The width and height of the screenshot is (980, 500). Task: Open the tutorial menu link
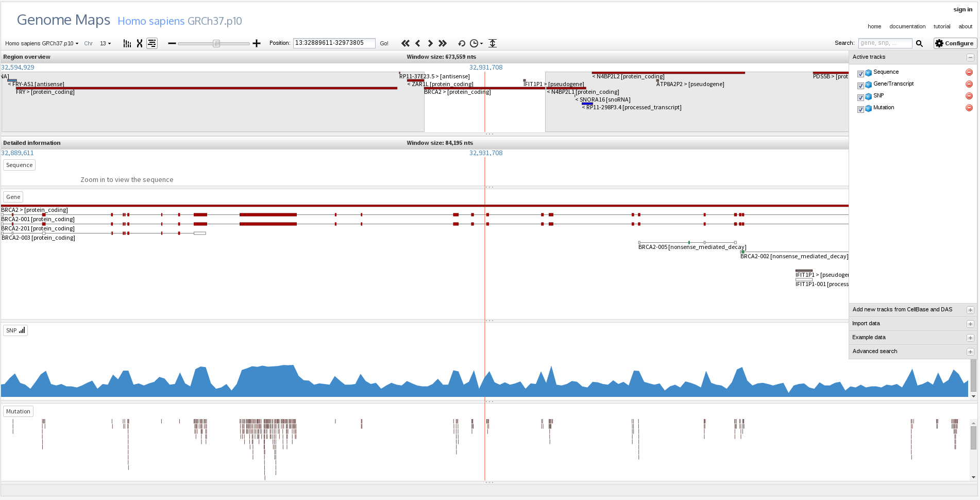[941, 26]
